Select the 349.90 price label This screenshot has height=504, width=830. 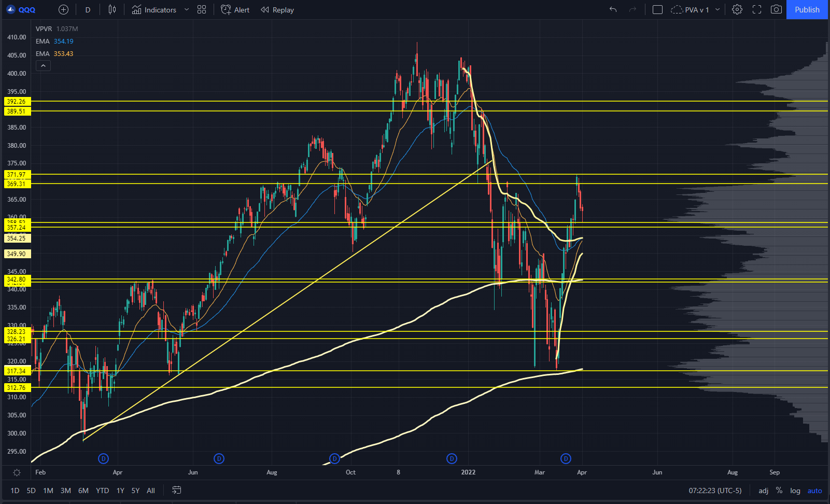(x=17, y=254)
